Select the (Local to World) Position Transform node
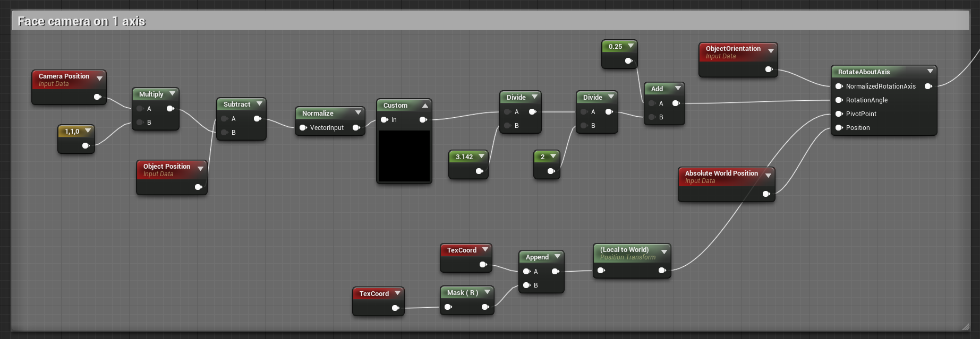Screen dimensions: 980x339 632,260
